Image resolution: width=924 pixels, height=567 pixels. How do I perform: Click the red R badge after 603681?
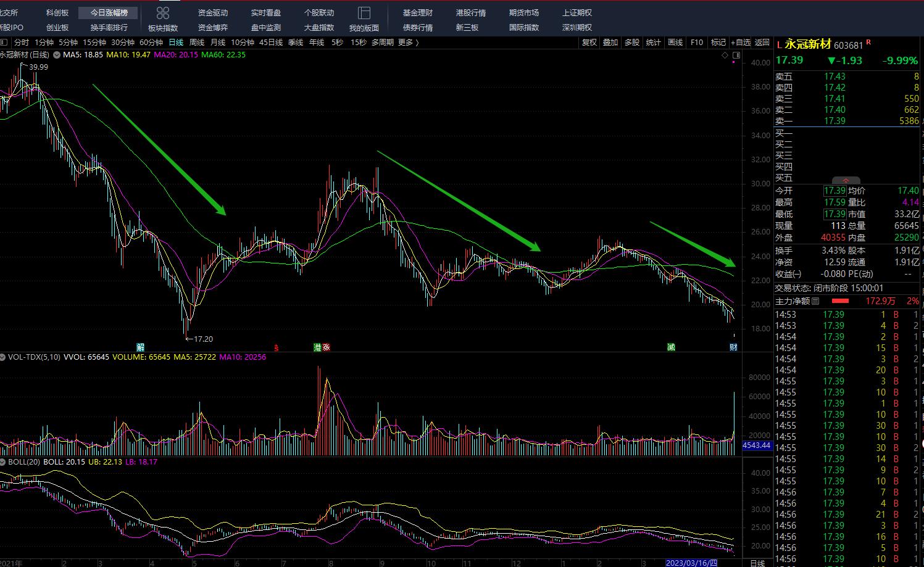[869, 42]
